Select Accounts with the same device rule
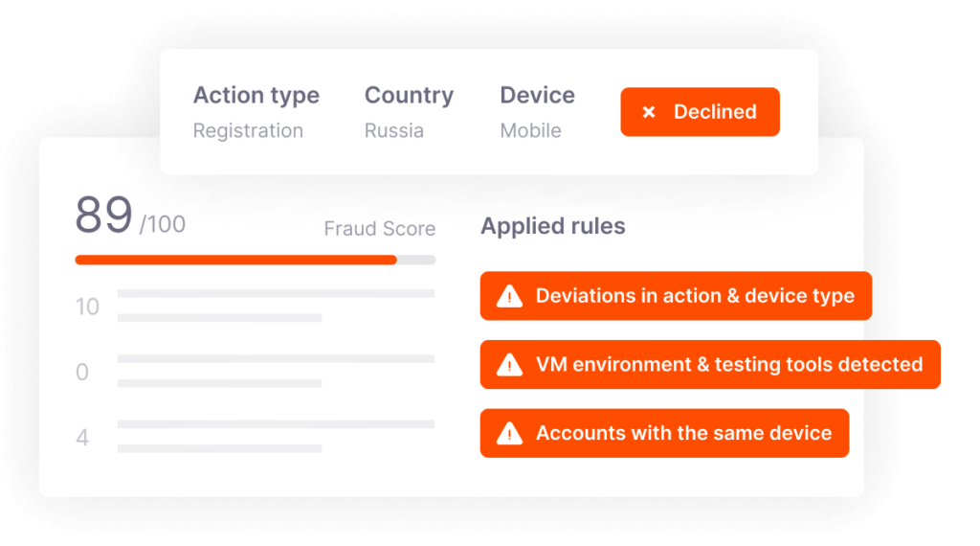This screenshot has height=546, width=980. click(x=664, y=433)
